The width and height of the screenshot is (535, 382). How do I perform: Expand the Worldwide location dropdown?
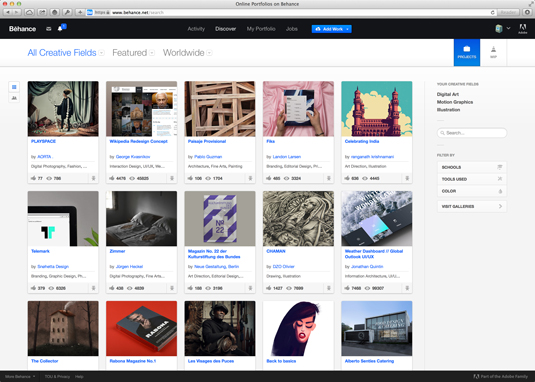point(187,53)
